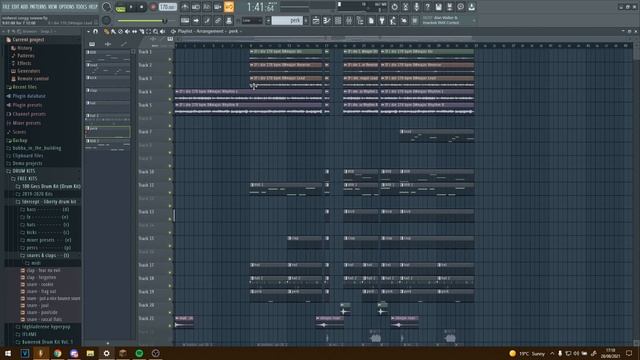
Task: Select the playlist Playback speaker tool
Action: point(162,31)
